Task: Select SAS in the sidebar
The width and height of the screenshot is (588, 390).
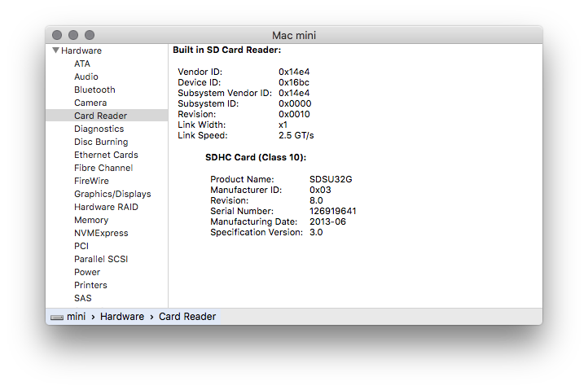Action: click(83, 299)
